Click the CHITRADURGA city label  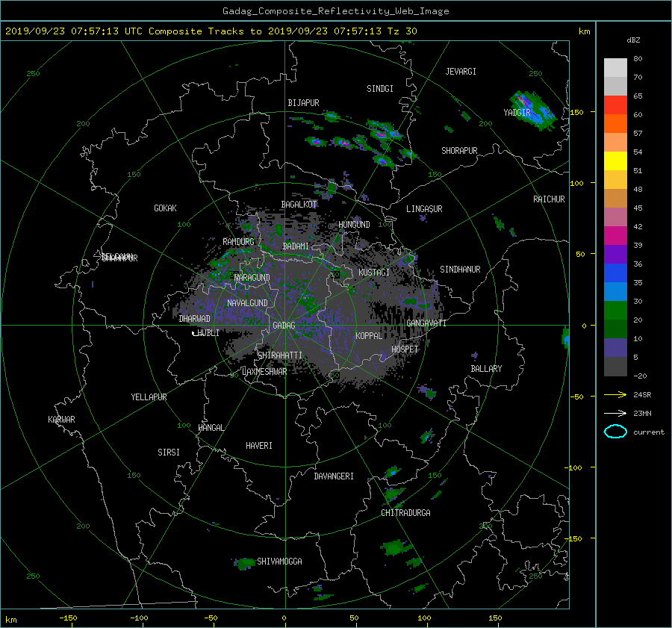[x=405, y=513]
